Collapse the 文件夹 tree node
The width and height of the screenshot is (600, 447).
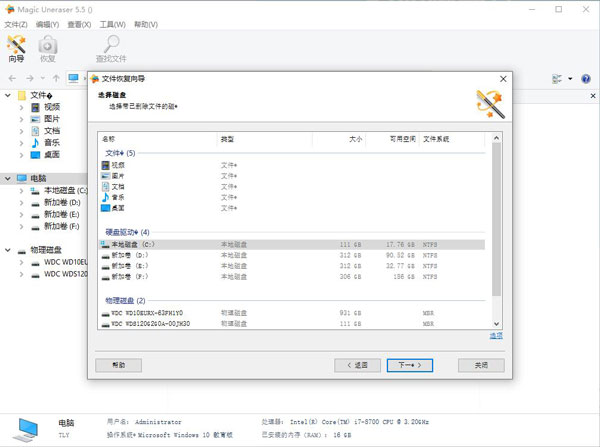point(8,95)
